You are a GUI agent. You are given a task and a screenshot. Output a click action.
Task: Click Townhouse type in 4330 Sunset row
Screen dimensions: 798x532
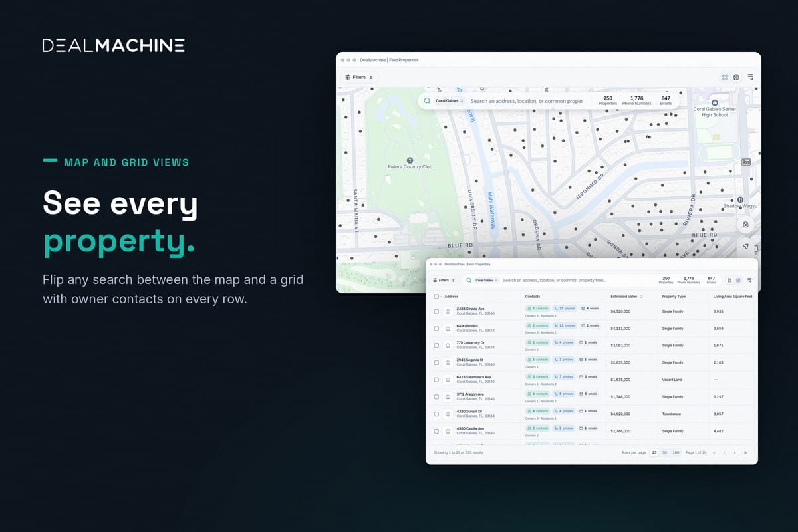pos(672,414)
